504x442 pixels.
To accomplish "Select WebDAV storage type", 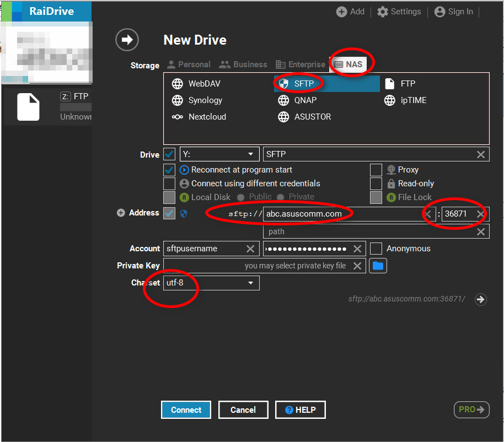I will tap(196, 84).
